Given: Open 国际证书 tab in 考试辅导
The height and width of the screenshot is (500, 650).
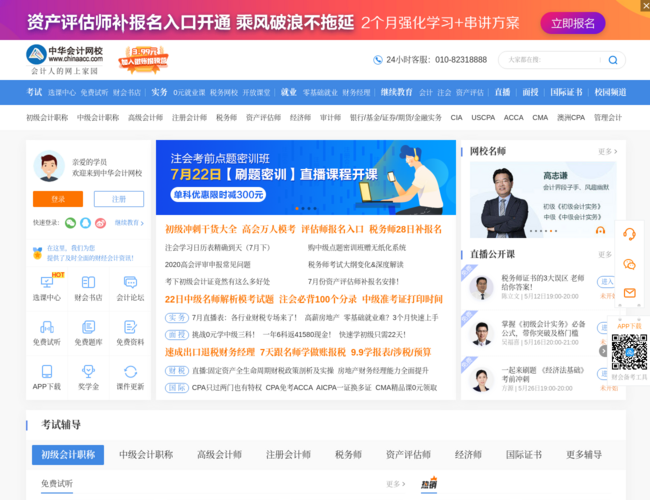Looking at the screenshot, I should [x=524, y=455].
